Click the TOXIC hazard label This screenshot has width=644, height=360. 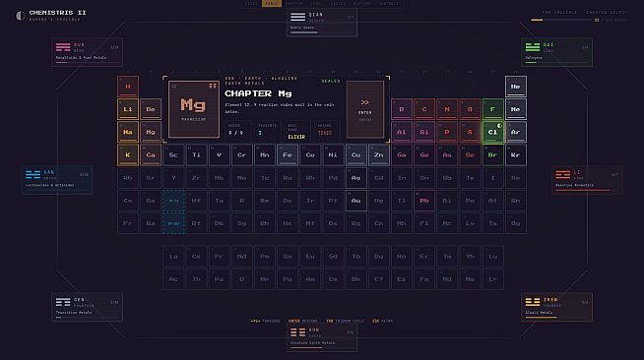pos(325,133)
